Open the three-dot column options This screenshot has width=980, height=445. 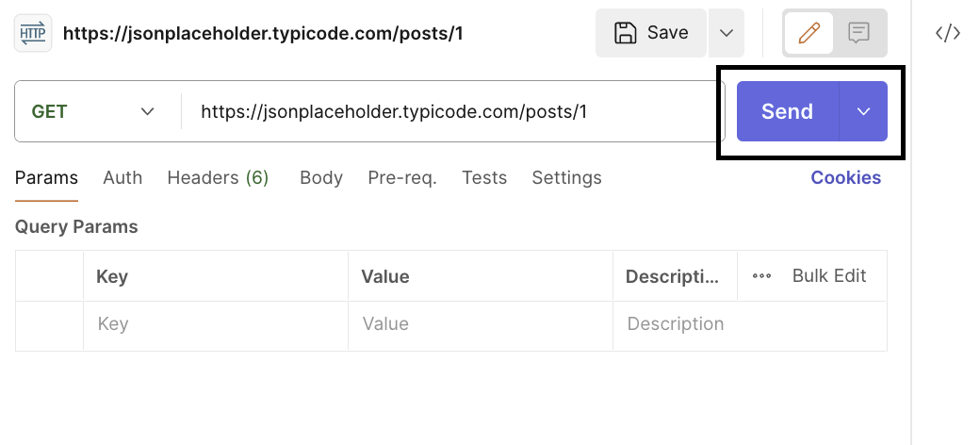point(761,276)
